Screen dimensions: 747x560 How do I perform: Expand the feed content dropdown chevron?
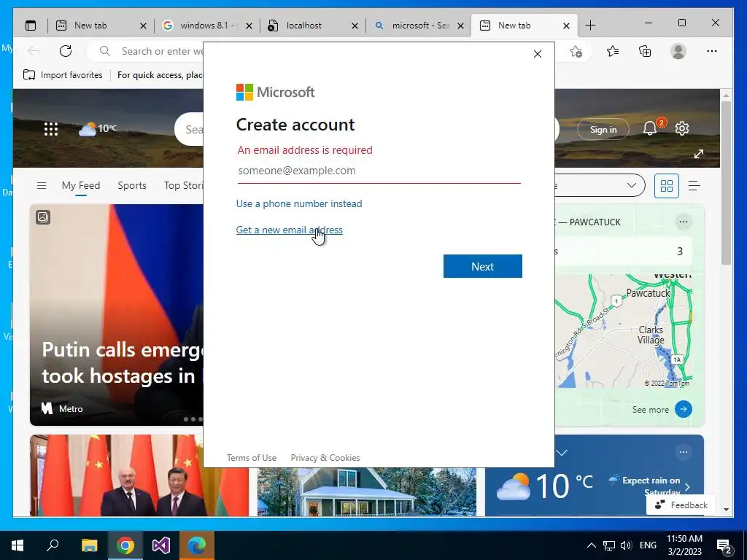tap(631, 185)
